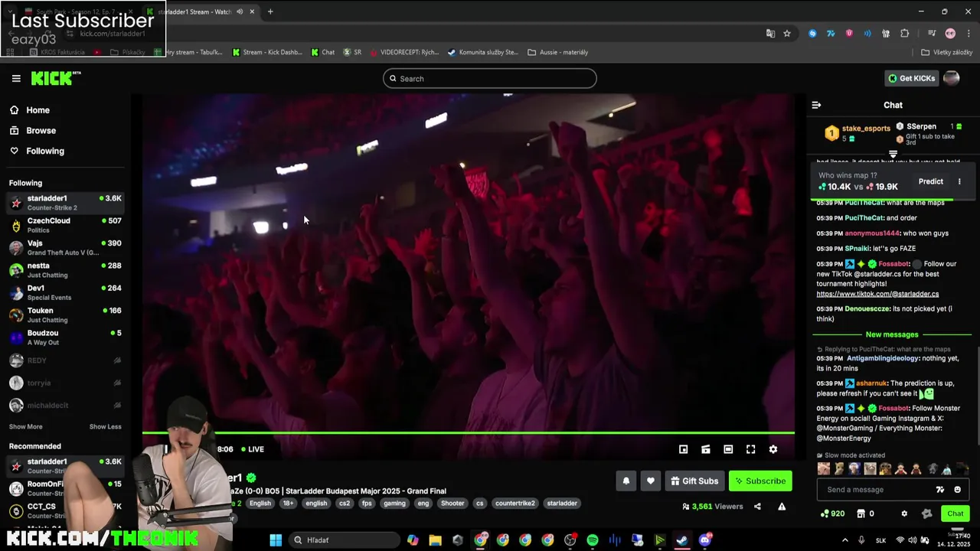Viewport: 980px width, 551px height.
Task: Toggle notification bell for channel
Action: click(626, 481)
